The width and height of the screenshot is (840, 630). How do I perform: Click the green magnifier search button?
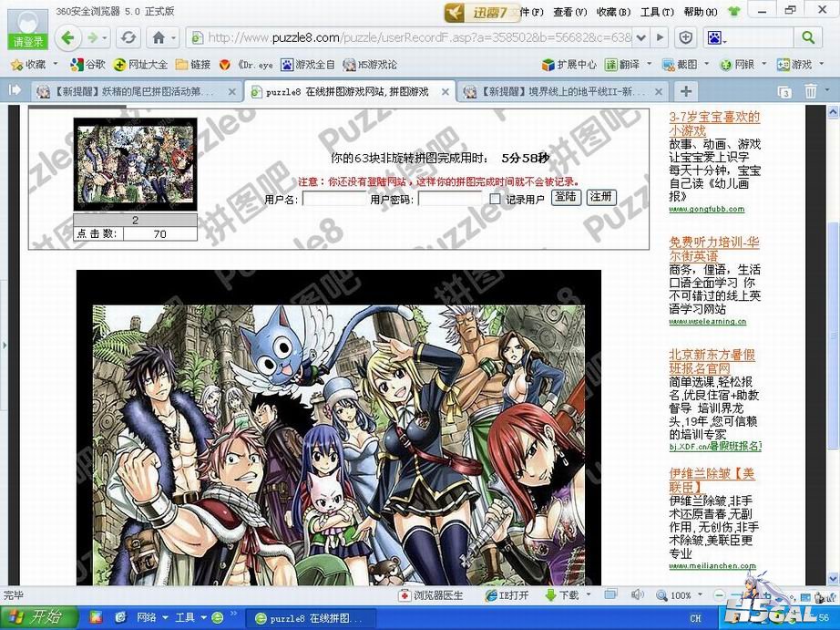807,37
